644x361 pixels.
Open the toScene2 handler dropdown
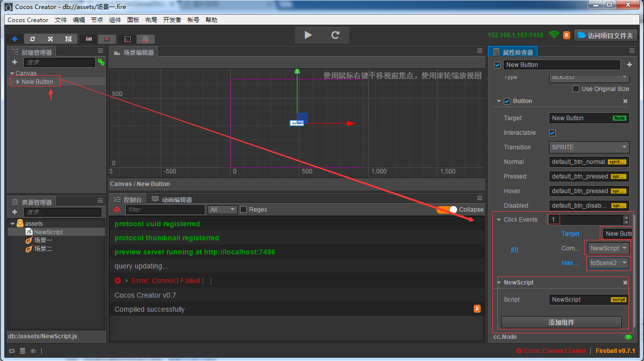[x=609, y=263]
